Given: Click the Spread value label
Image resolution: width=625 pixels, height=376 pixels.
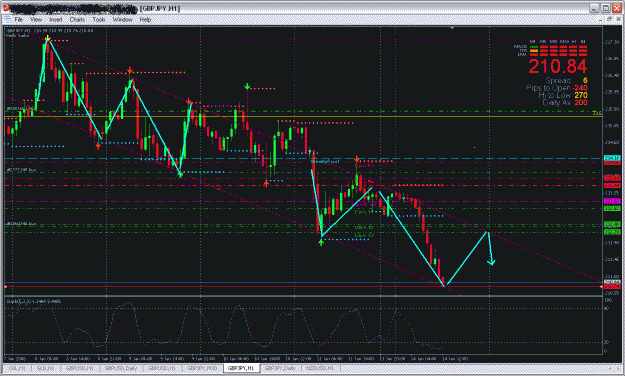Looking at the screenshot, I should pos(566,81).
